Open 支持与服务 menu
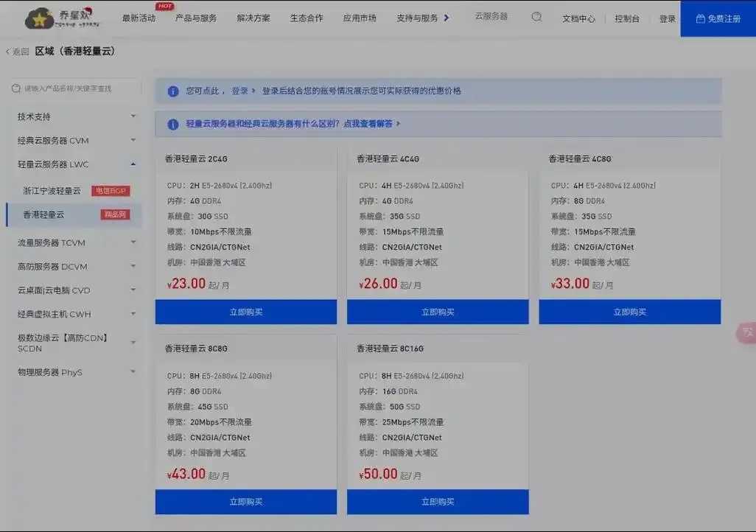The image size is (756, 532). pos(417,18)
